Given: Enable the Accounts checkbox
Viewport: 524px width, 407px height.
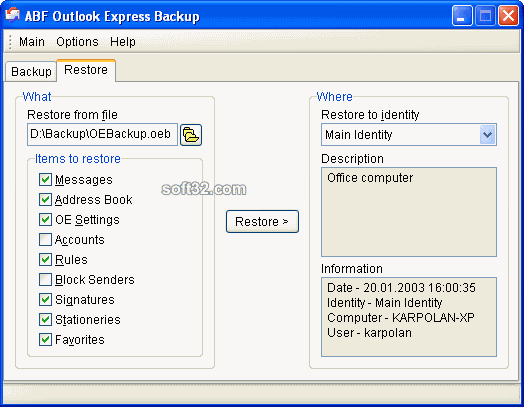Looking at the screenshot, I should [45, 240].
